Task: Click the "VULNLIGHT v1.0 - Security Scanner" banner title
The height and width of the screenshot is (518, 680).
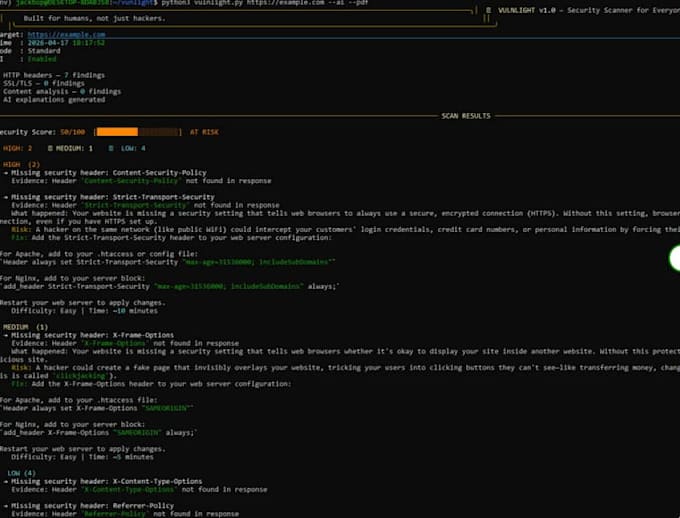Action: coord(589,10)
